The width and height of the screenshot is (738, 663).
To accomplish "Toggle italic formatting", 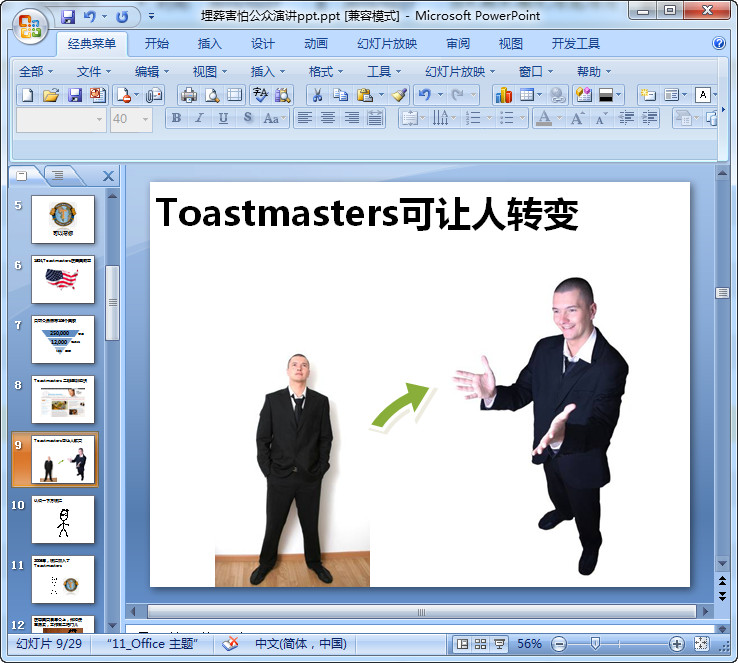I will click(x=200, y=118).
